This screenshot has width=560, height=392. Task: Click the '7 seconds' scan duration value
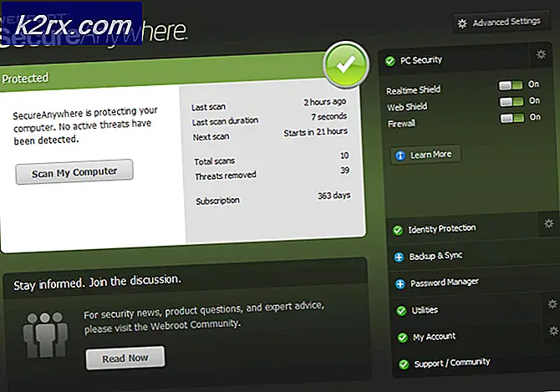[329, 117]
